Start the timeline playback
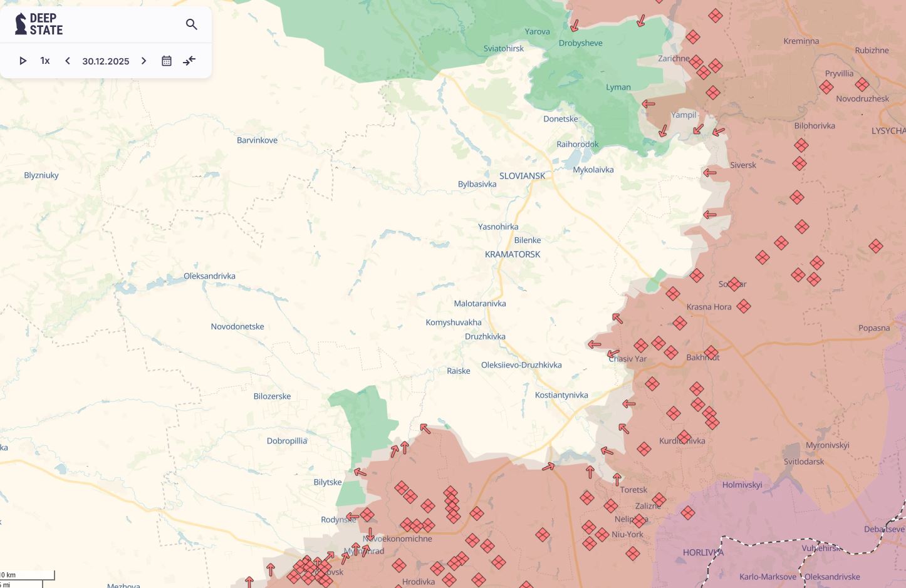The image size is (906, 588). click(23, 61)
